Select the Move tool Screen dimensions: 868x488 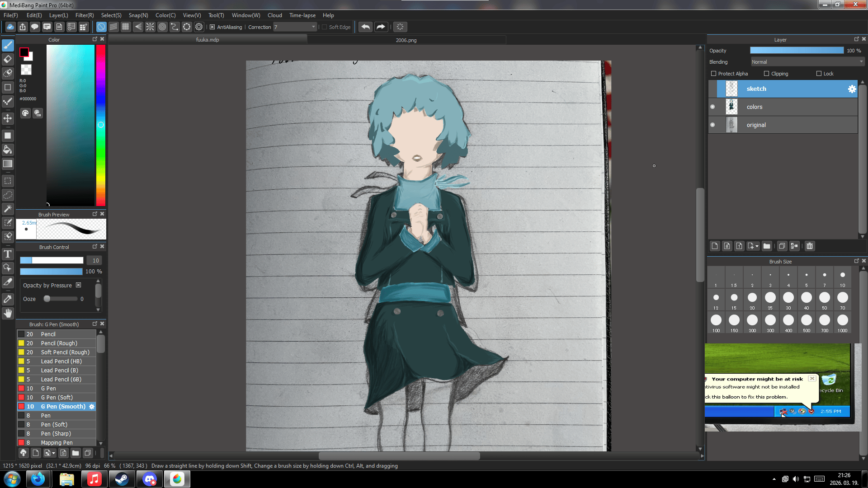[x=8, y=118]
